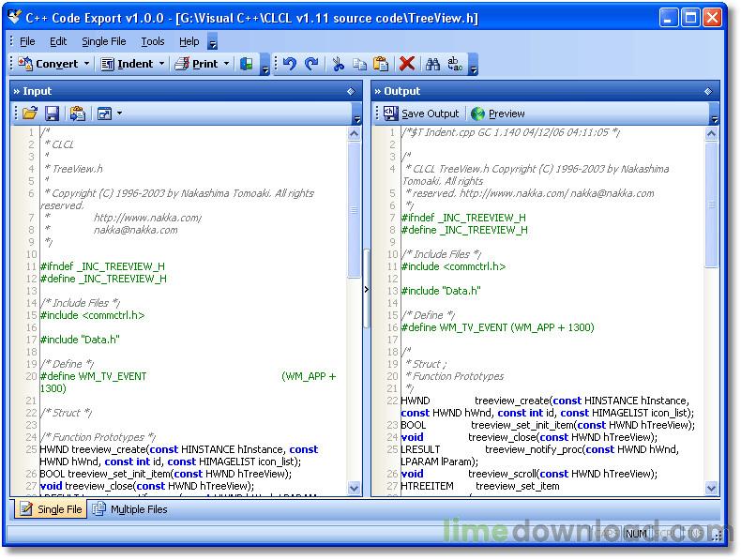Open Find with the binoculars icon

[432, 64]
